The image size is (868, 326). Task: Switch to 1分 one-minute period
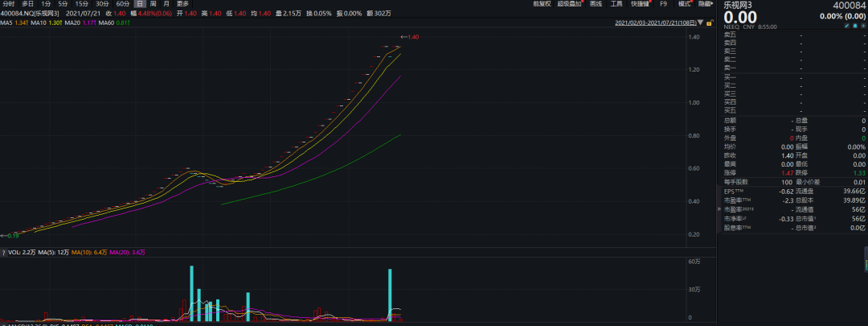(46, 4)
